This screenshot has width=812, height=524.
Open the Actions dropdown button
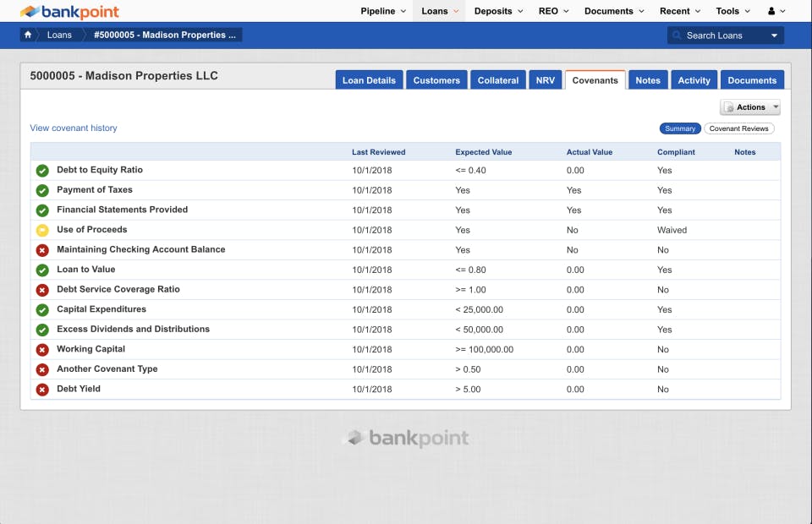pyautogui.click(x=750, y=107)
